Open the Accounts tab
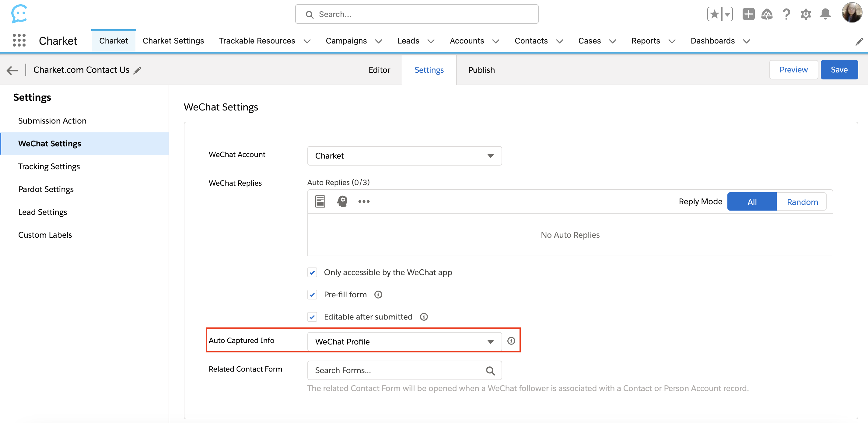868x423 pixels. click(x=467, y=41)
